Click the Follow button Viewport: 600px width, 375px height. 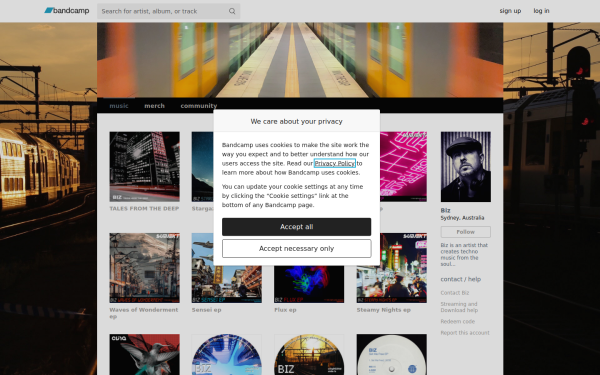[x=465, y=232]
